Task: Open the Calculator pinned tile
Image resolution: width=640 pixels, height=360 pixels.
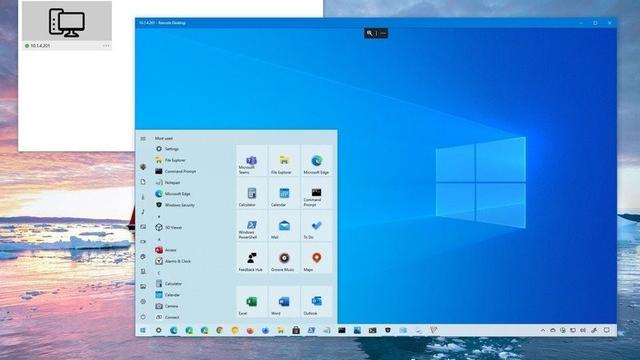Action: [251, 193]
